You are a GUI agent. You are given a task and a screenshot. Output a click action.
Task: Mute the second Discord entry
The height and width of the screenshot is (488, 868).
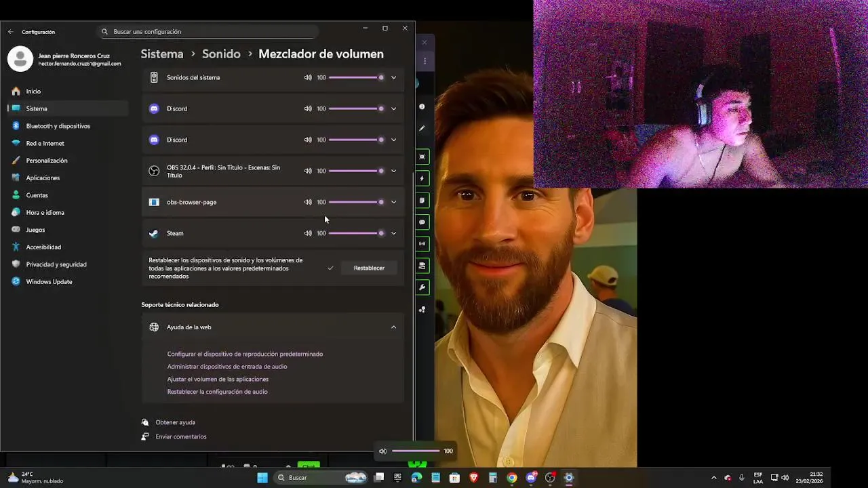click(308, 140)
